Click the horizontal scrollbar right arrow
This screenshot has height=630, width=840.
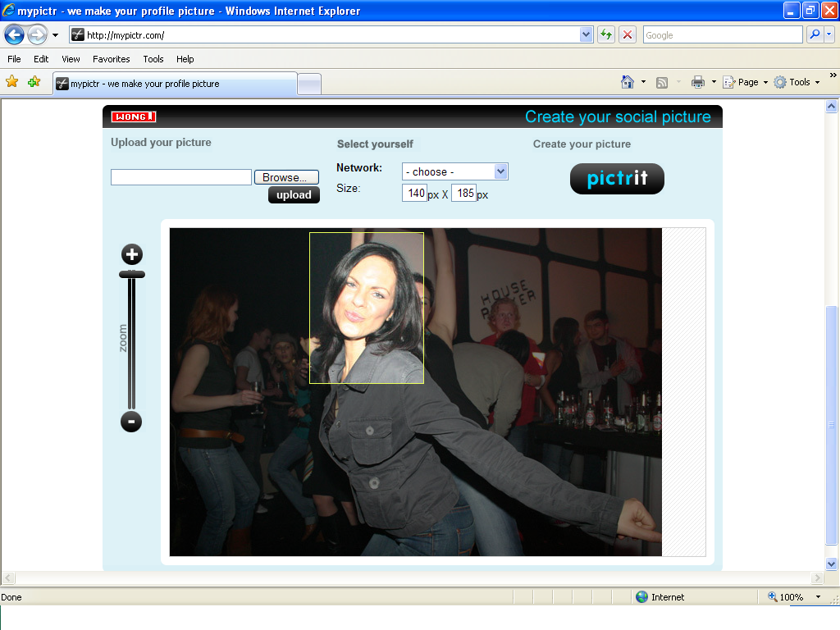pos(817,578)
